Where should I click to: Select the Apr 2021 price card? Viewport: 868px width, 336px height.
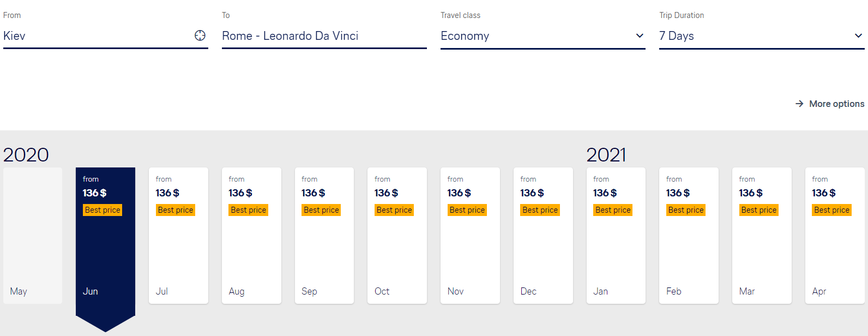[x=835, y=236]
